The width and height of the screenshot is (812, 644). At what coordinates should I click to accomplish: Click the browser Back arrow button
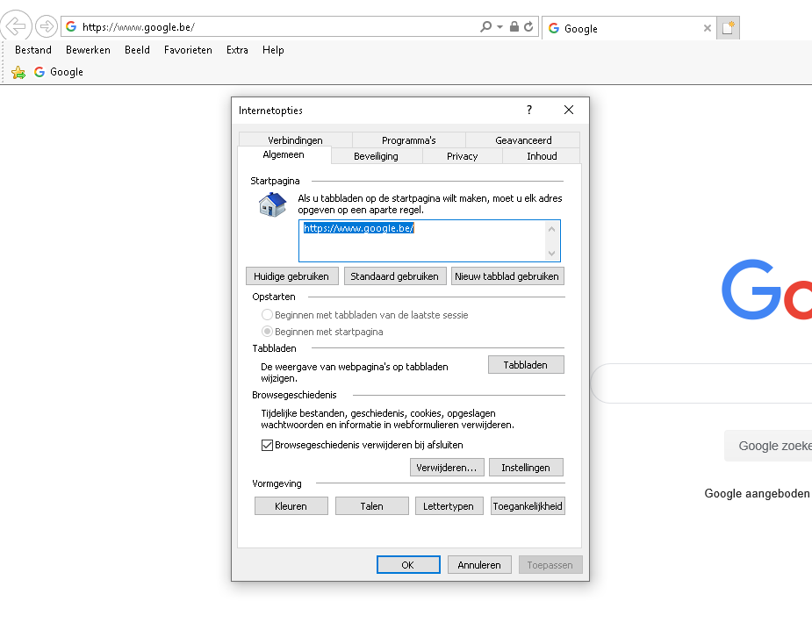17,26
